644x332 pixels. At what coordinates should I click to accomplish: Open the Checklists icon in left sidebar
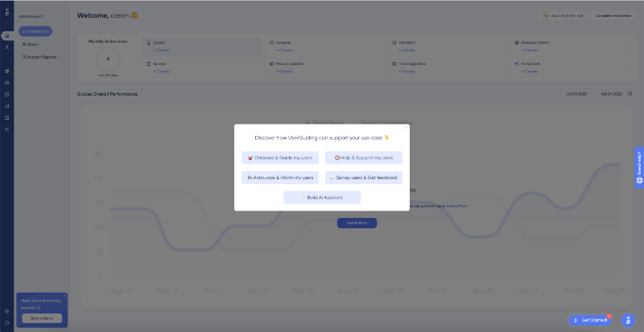pyautogui.click(x=6, y=94)
